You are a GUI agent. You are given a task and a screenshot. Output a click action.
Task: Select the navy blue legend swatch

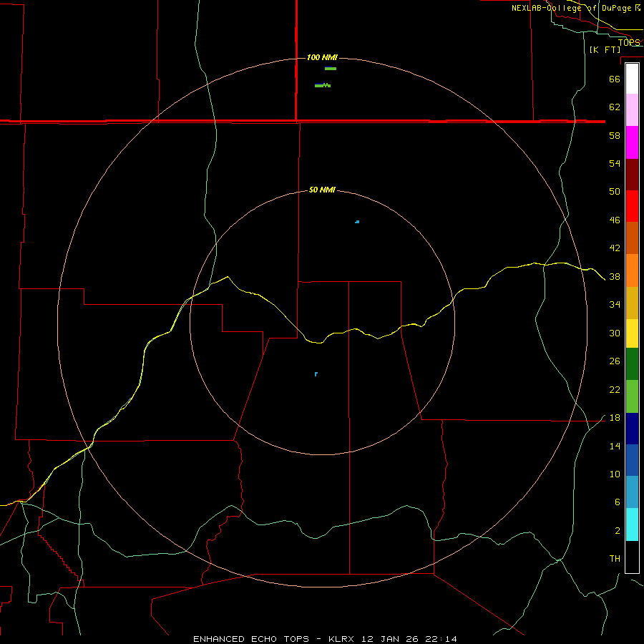pyautogui.click(x=632, y=429)
